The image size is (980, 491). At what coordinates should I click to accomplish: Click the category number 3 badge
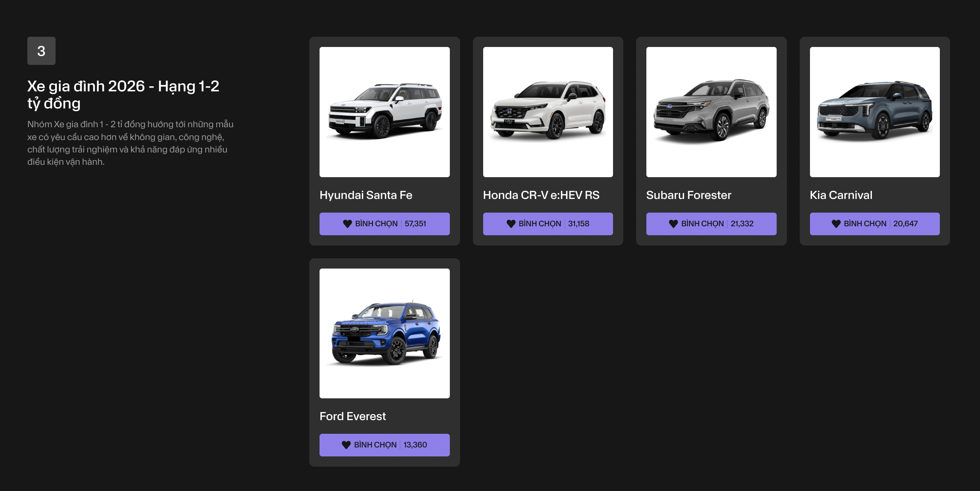(x=41, y=51)
